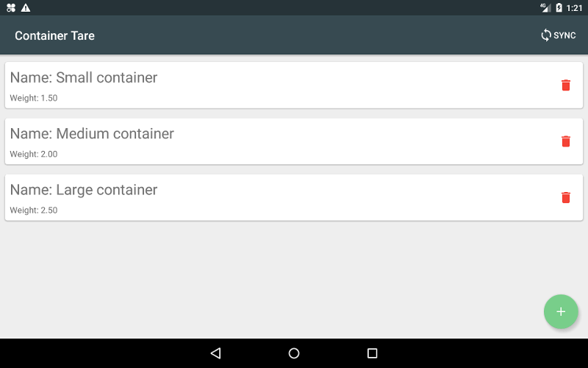Image resolution: width=588 pixels, height=368 pixels.
Task: Delete the Large container entry
Action: [x=565, y=197]
